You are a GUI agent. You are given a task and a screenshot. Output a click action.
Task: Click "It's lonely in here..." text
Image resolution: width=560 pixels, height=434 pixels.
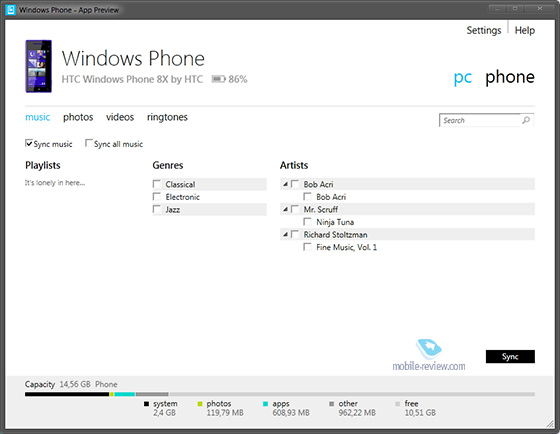click(x=55, y=183)
